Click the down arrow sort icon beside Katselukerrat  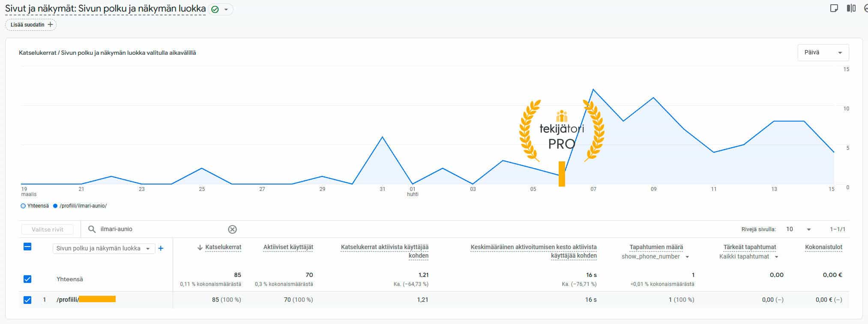pyautogui.click(x=200, y=247)
